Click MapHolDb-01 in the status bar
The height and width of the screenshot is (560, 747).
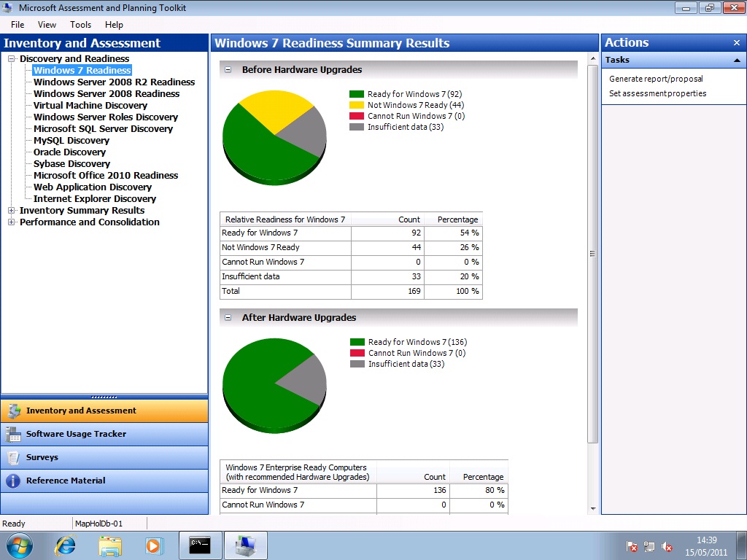tap(99, 524)
